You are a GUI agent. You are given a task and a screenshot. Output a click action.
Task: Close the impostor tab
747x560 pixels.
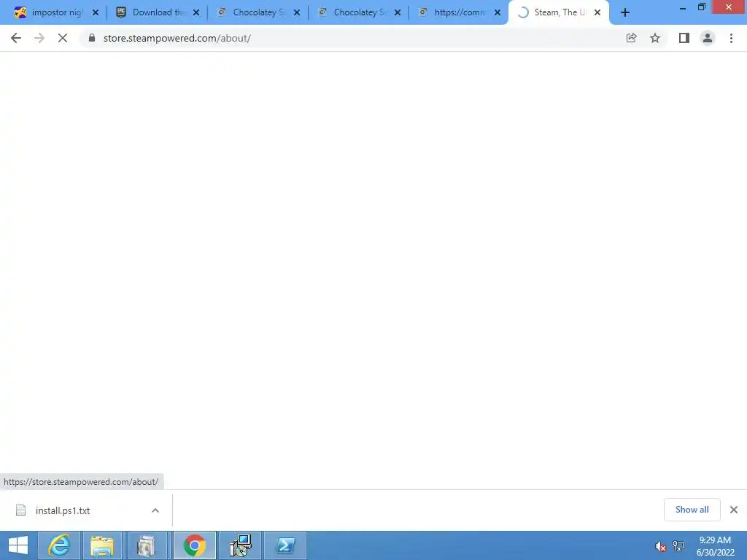pos(96,13)
